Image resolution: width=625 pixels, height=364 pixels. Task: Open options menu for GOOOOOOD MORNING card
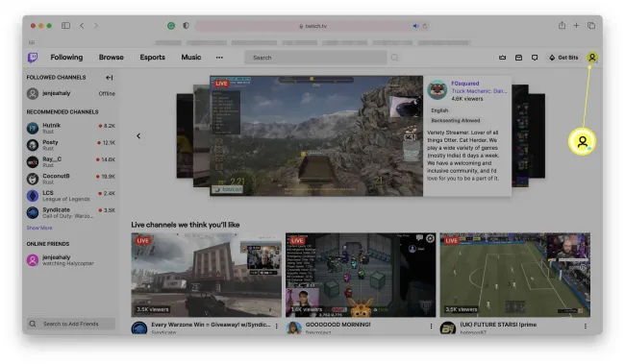pos(431,327)
